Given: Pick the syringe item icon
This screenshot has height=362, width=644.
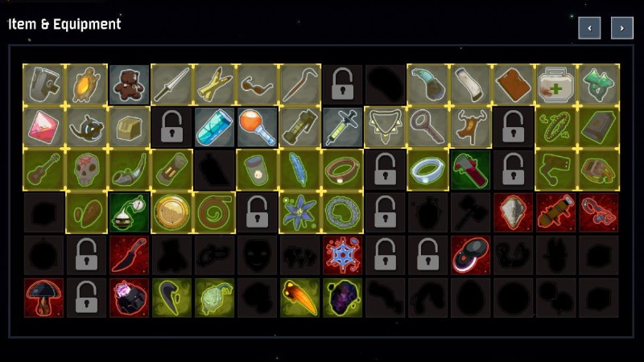Looking at the screenshot, I should coord(343,127).
